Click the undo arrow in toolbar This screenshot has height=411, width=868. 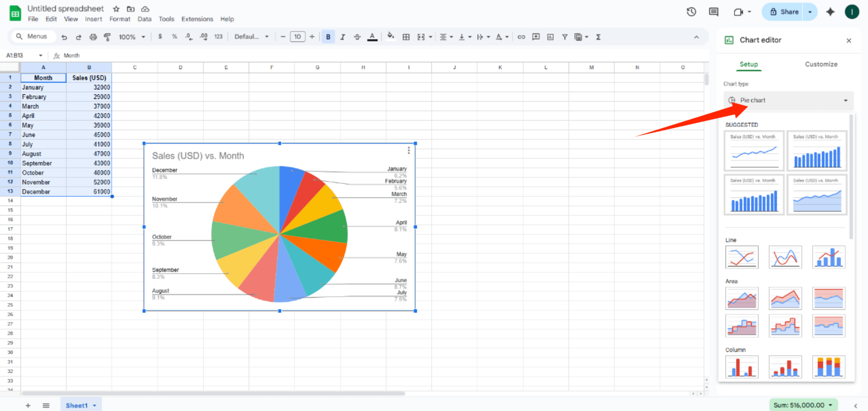[64, 37]
